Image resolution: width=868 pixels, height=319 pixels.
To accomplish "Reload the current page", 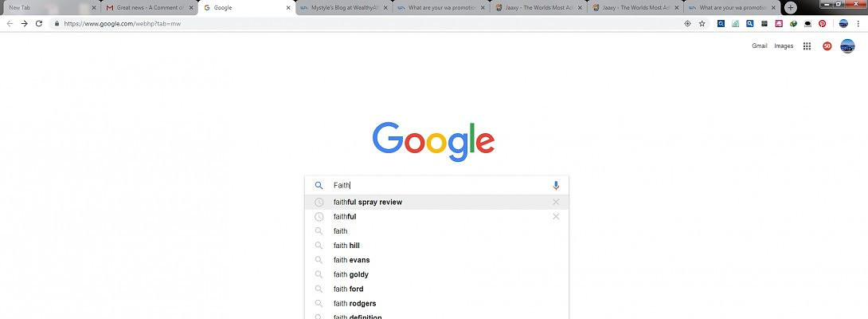I will tap(38, 24).
